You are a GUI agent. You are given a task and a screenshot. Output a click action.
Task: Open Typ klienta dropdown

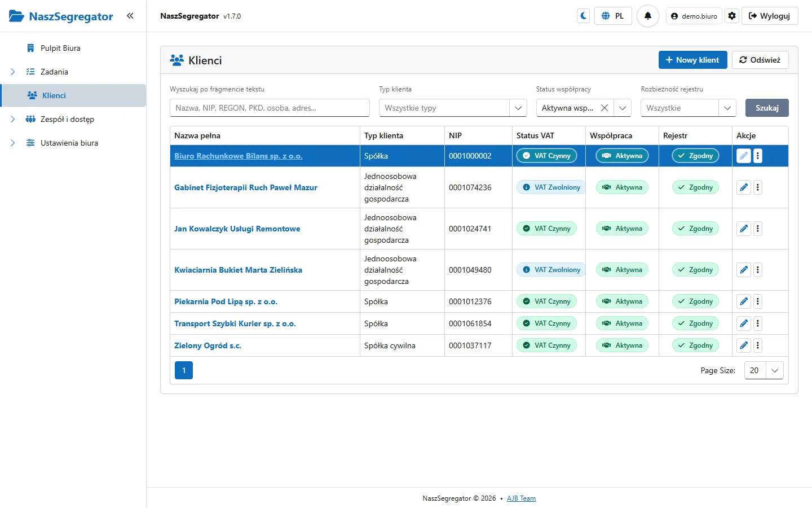(x=453, y=108)
